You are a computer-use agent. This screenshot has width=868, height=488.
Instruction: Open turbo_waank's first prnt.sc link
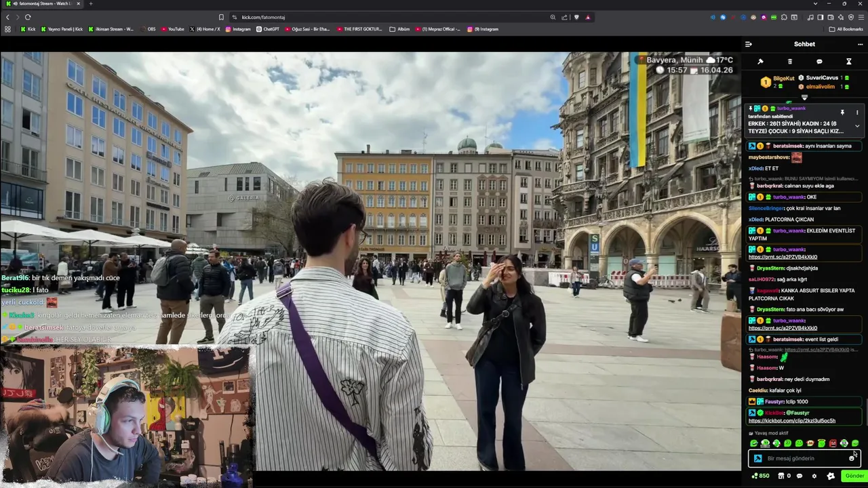[783, 257]
